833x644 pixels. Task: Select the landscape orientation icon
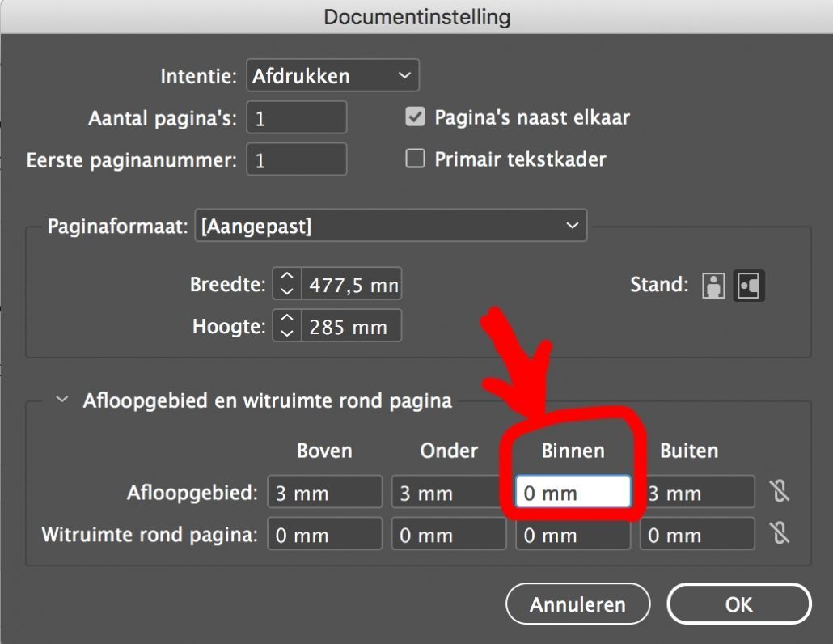point(749,286)
